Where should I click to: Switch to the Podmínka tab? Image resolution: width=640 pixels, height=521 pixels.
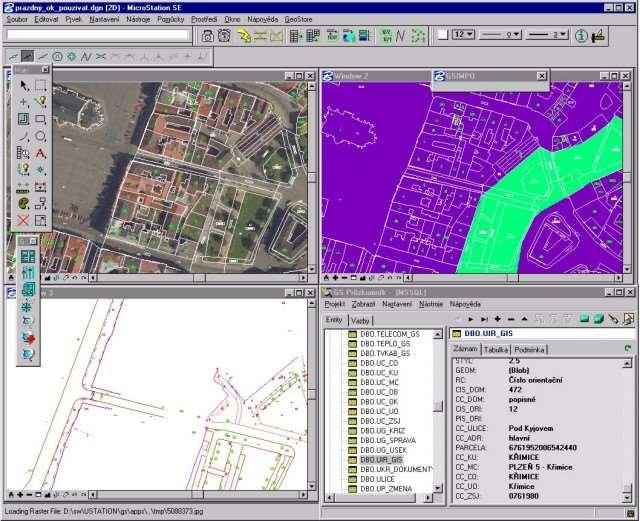(529, 350)
